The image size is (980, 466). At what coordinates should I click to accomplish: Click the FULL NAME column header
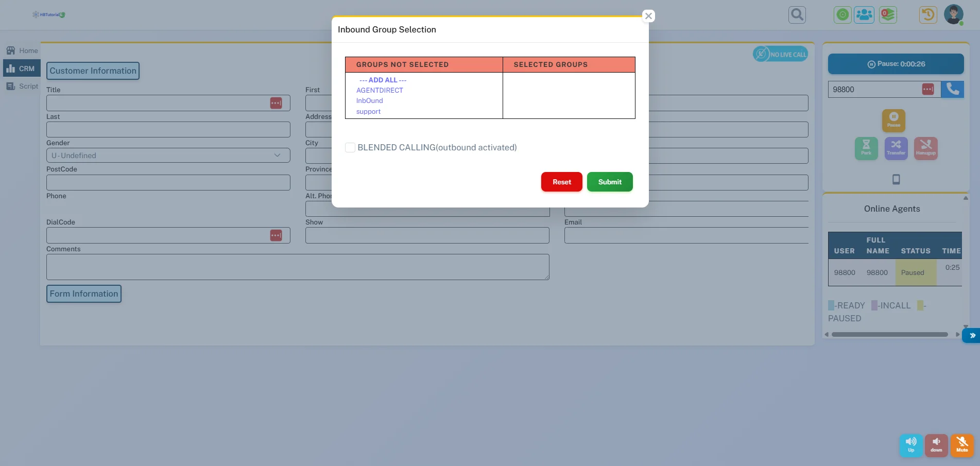(878, 246)
